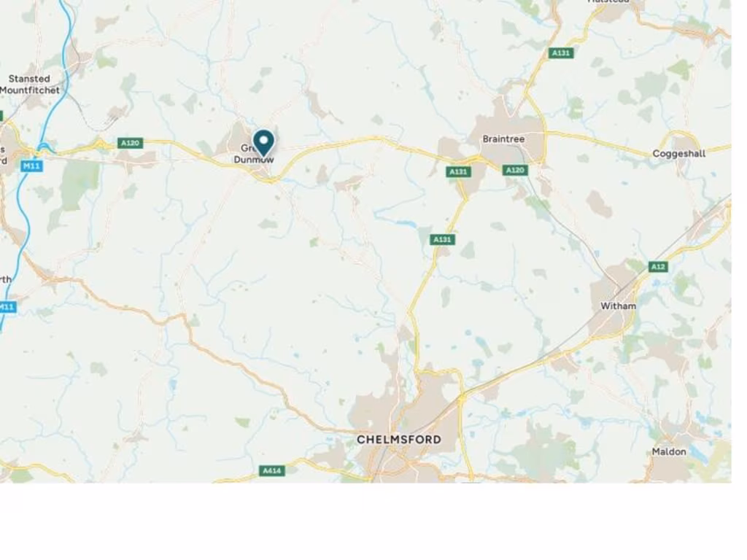The width and height of the screenshot is (747, 560).
Task: Select the Great Dunmow town label
Action: pyautogui.click(x=253, y=154)
